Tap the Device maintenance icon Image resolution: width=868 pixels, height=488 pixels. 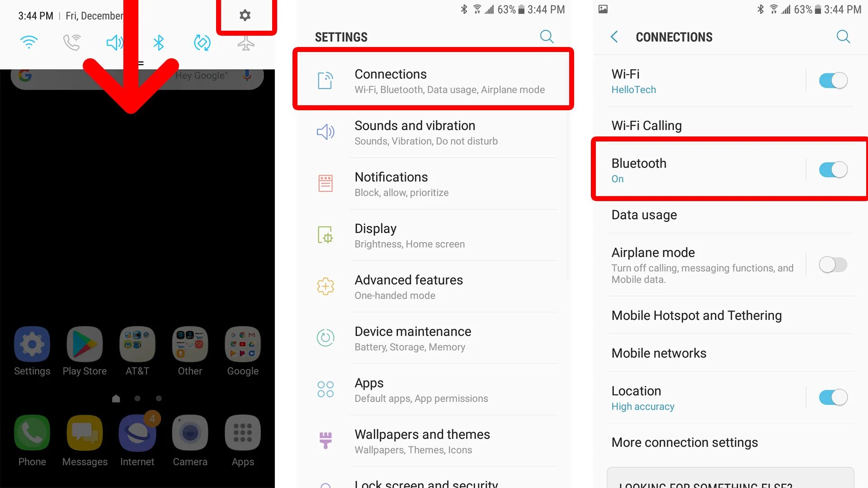tap(325, 337)
